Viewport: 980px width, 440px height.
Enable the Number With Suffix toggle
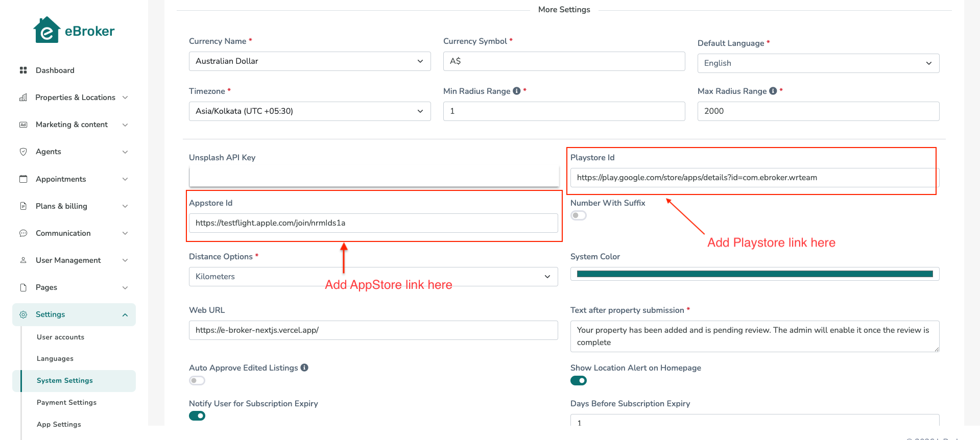[578, 215]
